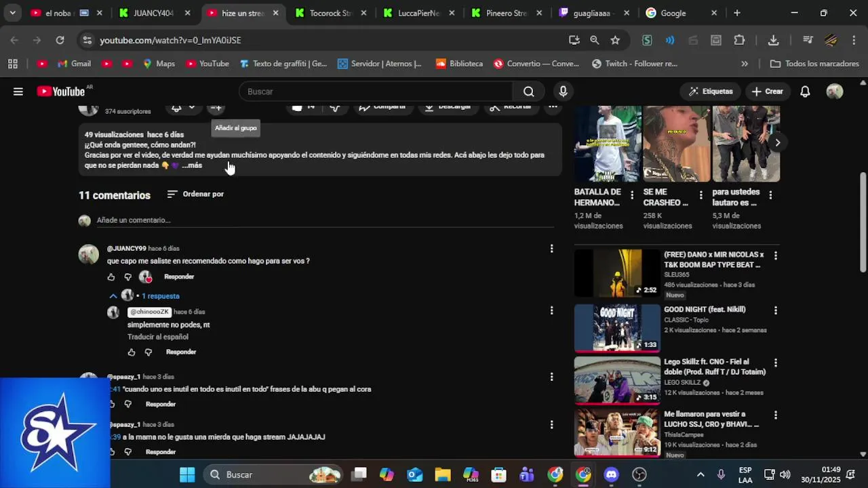The height and width of the screenshot is (488, 868).
Task: Open @JUANCY99 channel name link
Action: click(126, 249)
